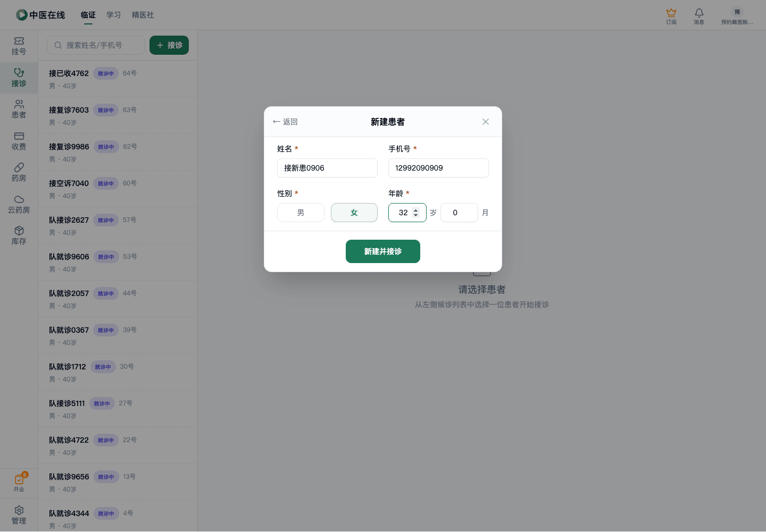This screenshot has height=532, width=766.
Task: Click queue number 57号
Action: pos(130,220)
